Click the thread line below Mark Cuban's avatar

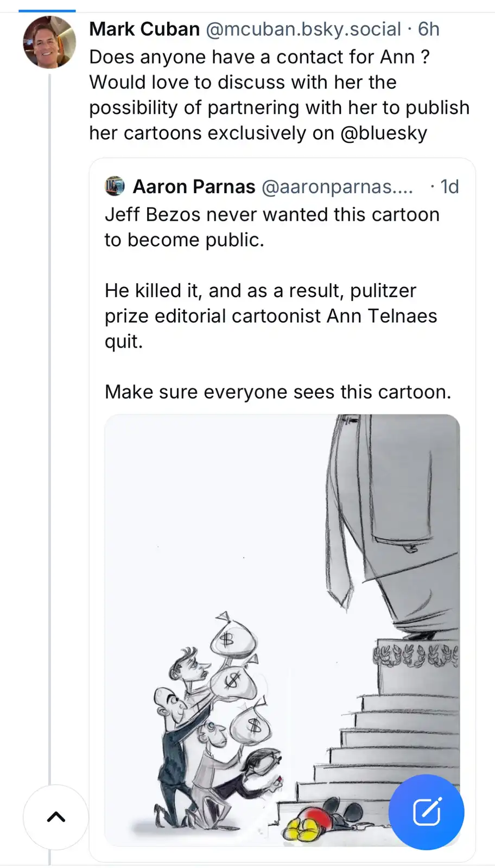click(x=49, y=429)
